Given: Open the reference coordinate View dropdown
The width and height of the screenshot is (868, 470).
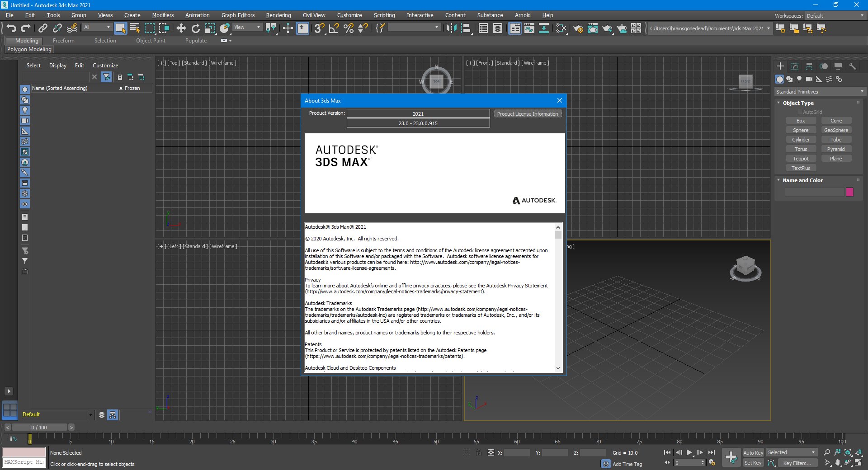Looking at the screenshot, I should tap(247, 28).
